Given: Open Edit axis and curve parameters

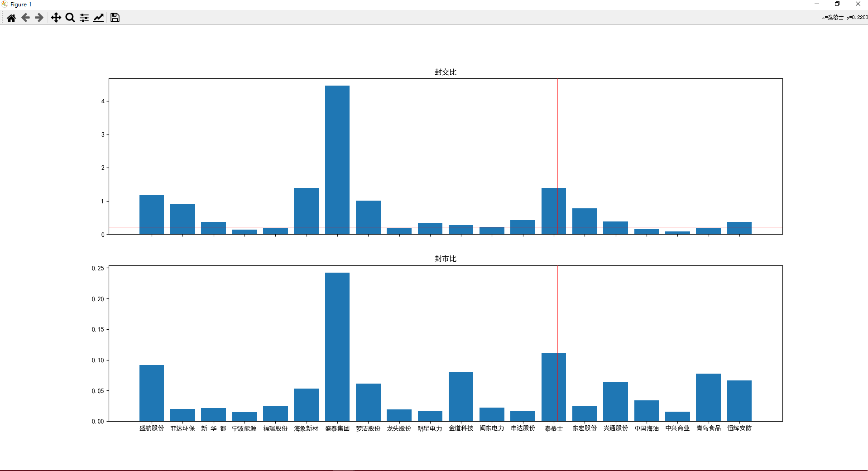Looking at the screenshot, I should click(98, 18).
